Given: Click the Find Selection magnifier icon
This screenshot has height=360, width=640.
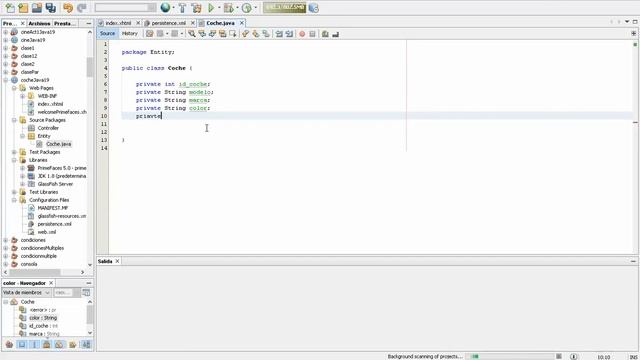Looking at the screenshot, I should [191, 34].
